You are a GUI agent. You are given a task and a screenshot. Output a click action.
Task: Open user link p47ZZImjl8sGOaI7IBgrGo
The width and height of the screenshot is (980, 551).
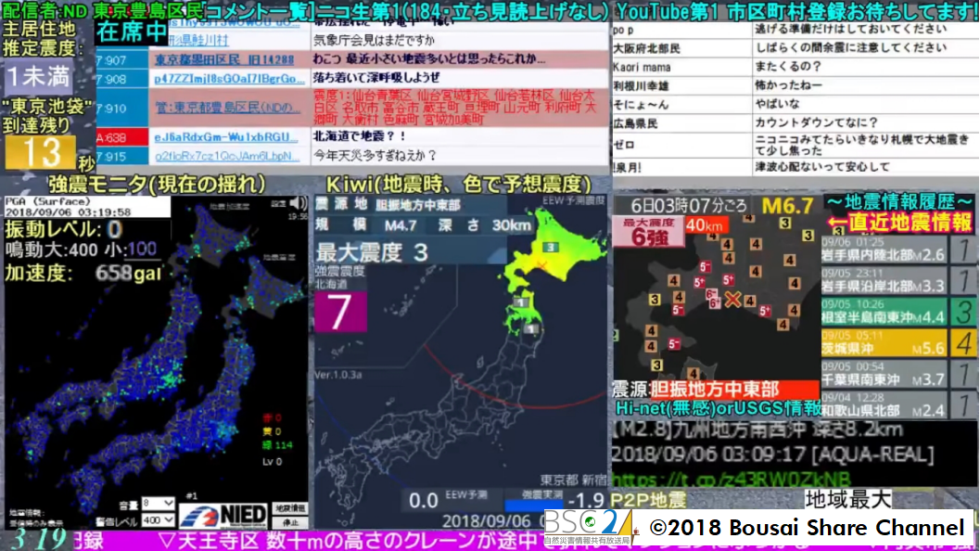[229, 79]
